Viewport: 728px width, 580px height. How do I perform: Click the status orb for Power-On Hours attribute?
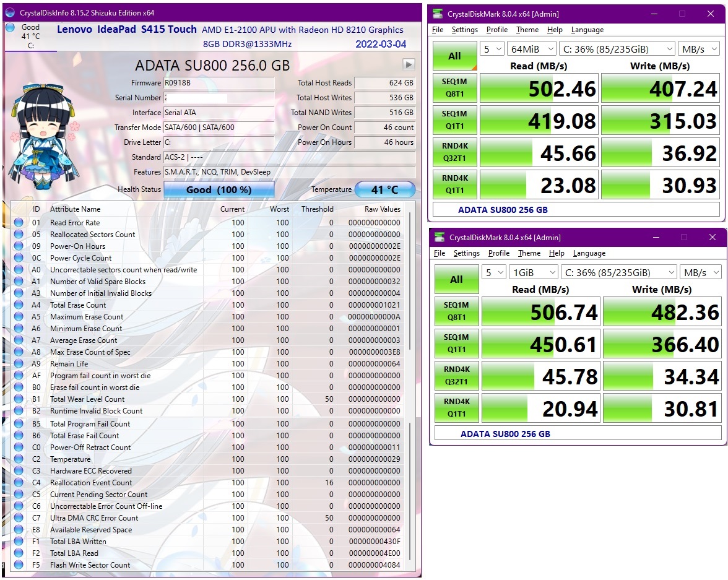point(19,246)
